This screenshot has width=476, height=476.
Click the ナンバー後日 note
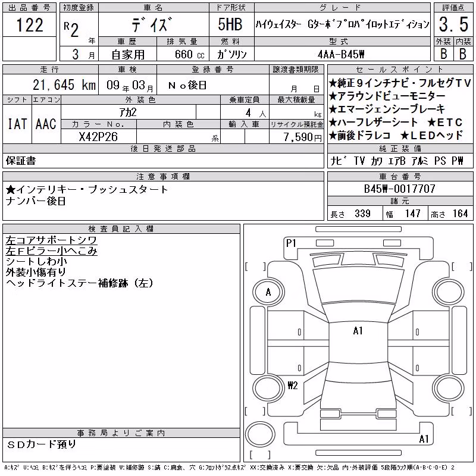[36, 201]
